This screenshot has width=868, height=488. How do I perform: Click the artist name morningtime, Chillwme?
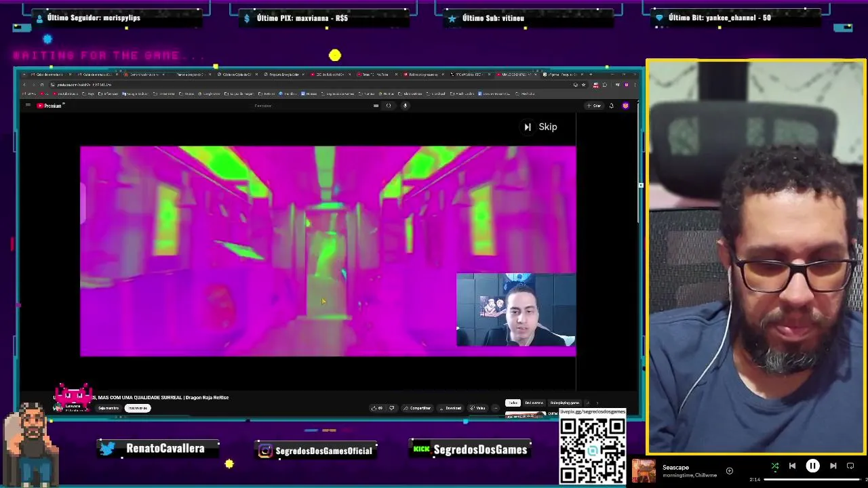coord(689,475)
